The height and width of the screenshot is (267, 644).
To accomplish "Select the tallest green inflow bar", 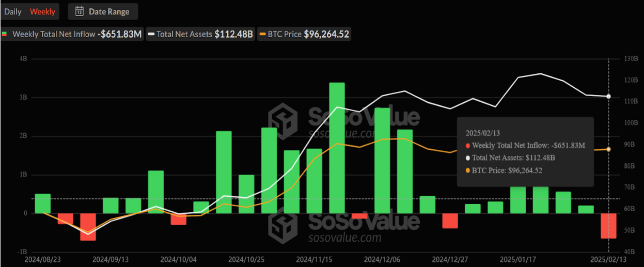I will click(x=337, y=148).
